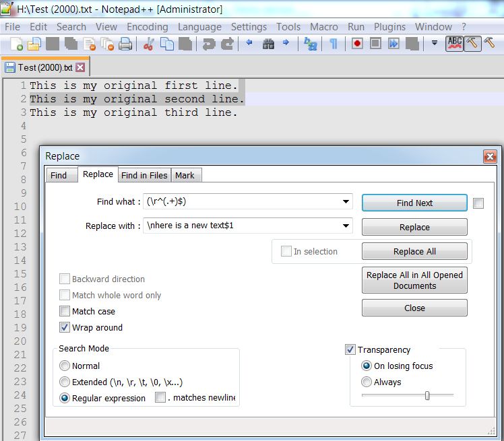
Task: Click the greyed Save macro toolbar icon
Action: click(x=412, y=43)
